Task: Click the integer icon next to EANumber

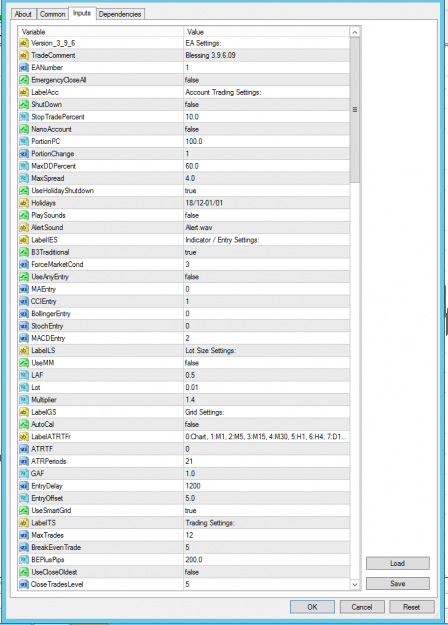Action: point(24,68)
